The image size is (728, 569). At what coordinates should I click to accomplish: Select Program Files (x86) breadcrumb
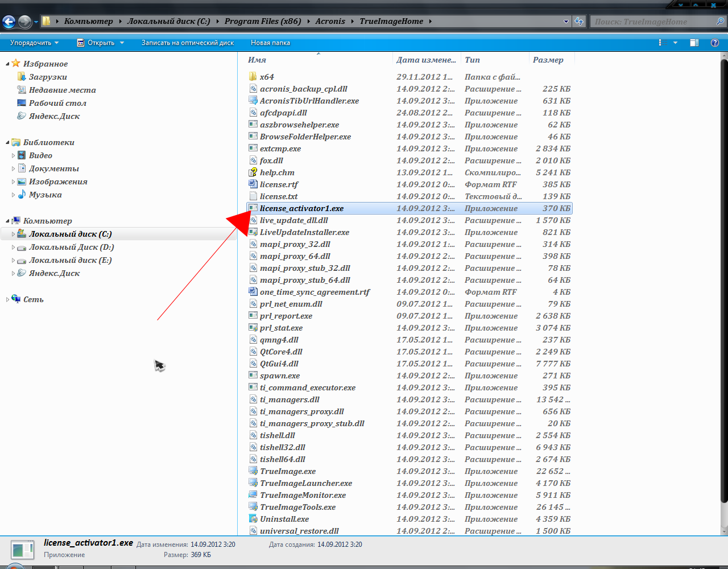point(263,21)
